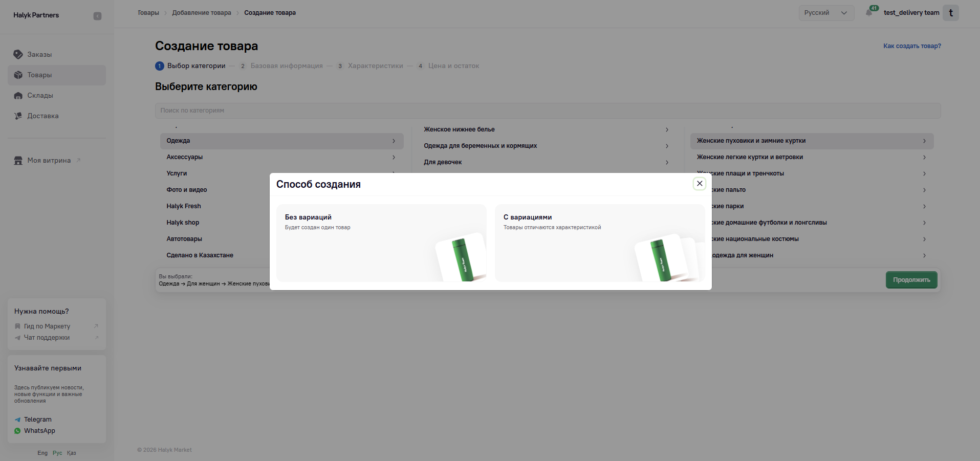Click the Доставка delivery icon
Screen dimensions: 980x461
18,116
